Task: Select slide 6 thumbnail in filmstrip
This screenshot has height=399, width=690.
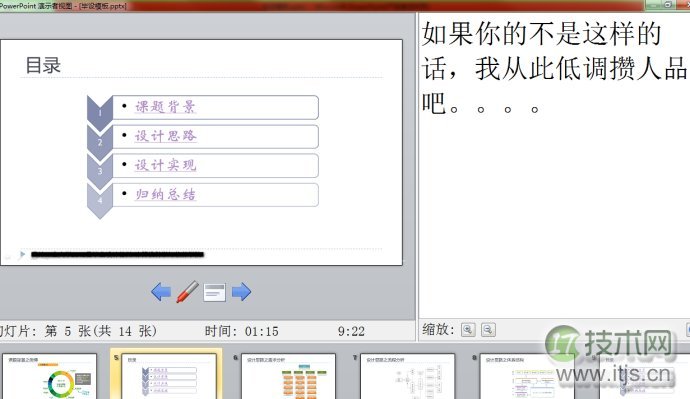Action: pos(288,376)
